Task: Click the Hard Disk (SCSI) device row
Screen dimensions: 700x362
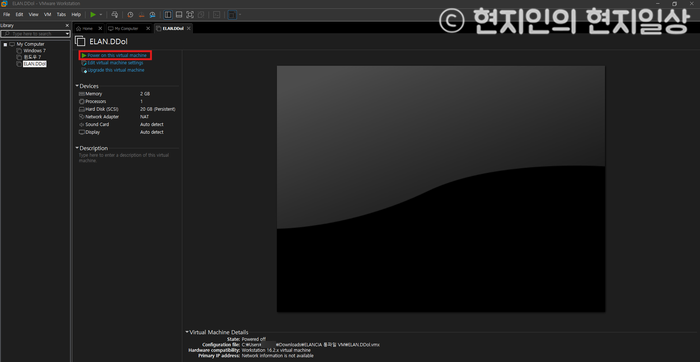Action: pyautogui.click(x=128, y=109)
